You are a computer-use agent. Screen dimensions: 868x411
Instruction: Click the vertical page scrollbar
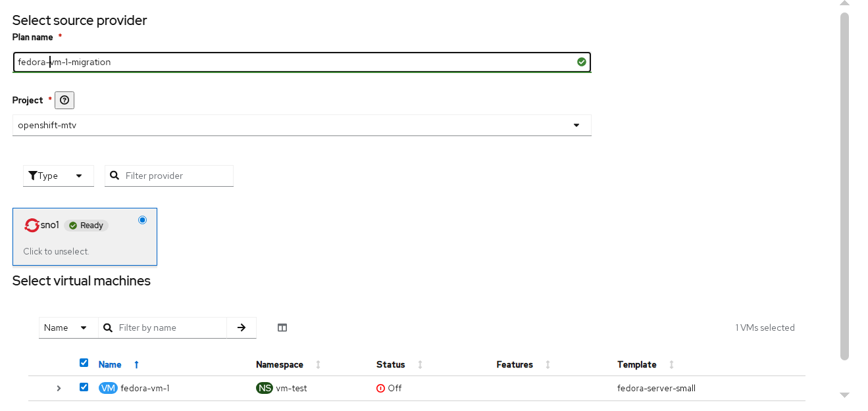[845, 184]
